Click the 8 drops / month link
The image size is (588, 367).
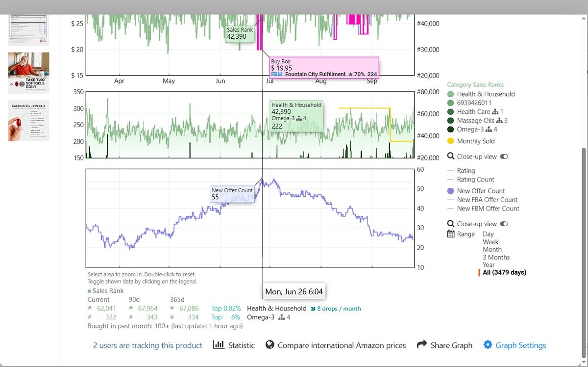(x=339, y=309)
